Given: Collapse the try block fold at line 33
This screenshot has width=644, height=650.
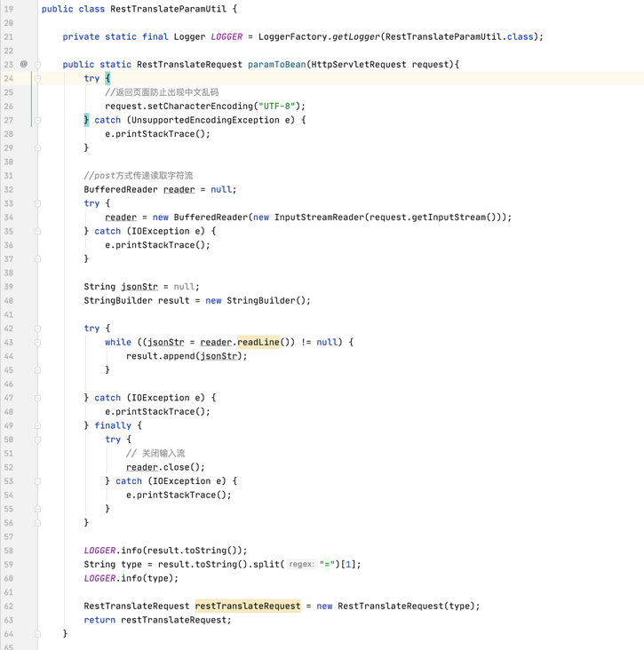Looking at the screenshot, I should [x=37, y=203].
